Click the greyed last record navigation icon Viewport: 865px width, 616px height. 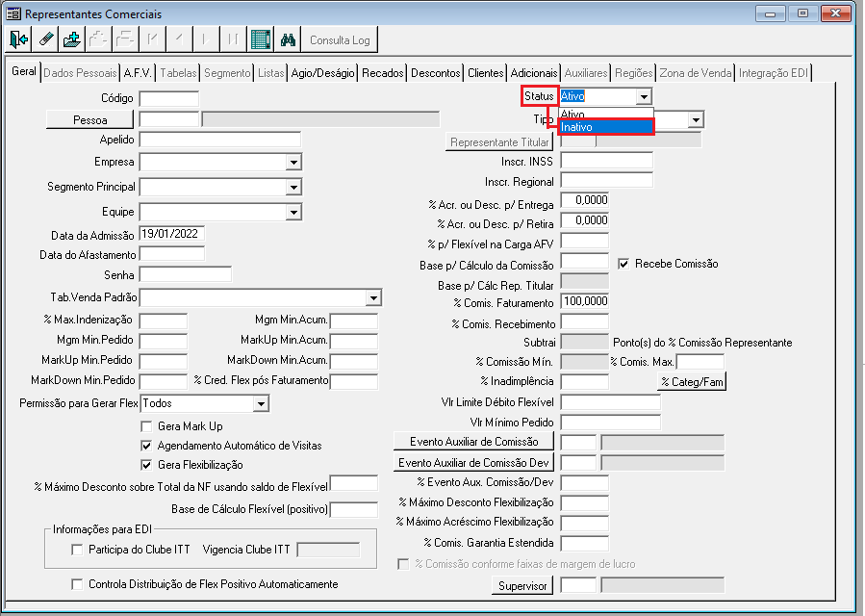pyautogui.click(x=232, y=39)
